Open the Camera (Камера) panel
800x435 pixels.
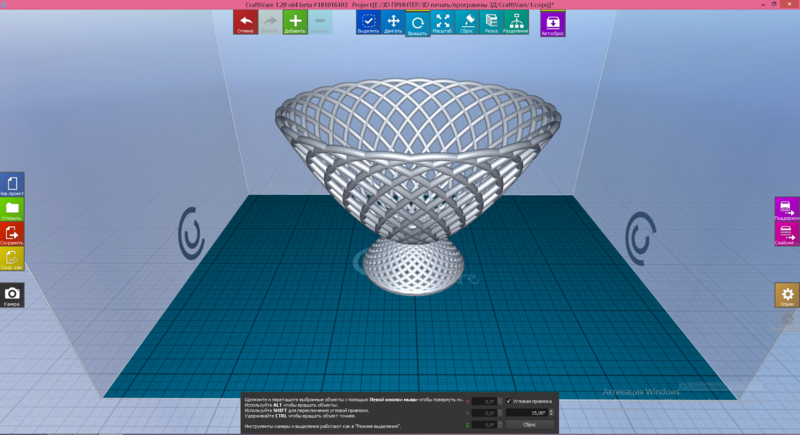(x=12, y=295)
